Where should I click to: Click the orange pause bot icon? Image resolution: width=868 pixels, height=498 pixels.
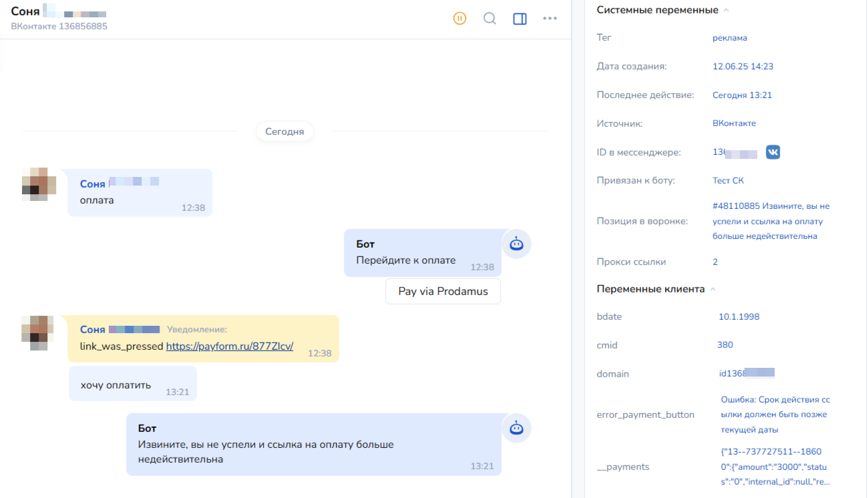point(459,19)
